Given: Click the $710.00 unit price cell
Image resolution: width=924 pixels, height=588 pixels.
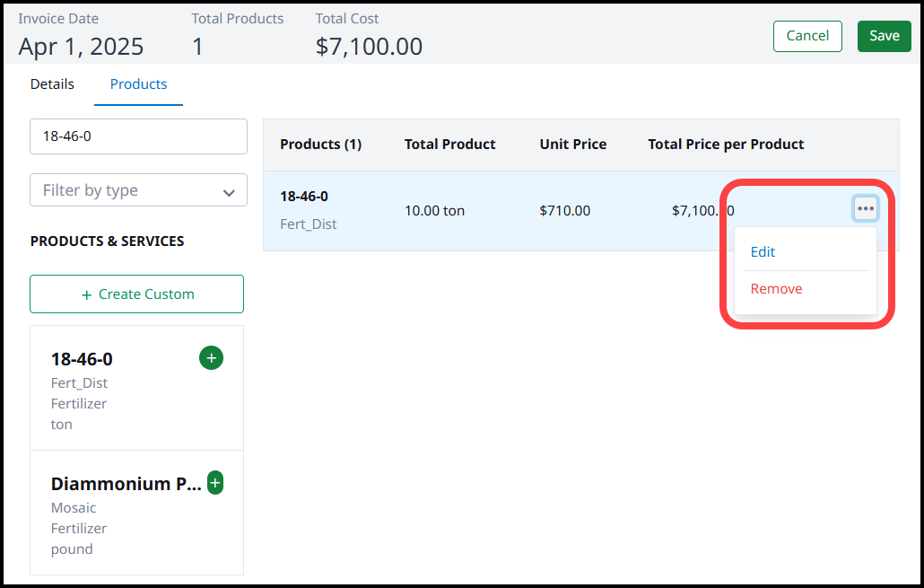Looking at the screenshot, I should pos(565,211).
